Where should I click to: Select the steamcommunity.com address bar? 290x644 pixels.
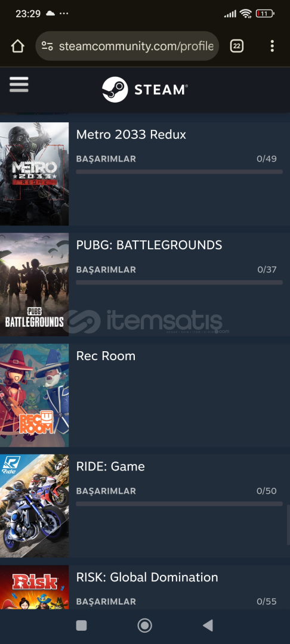click(x=127, y=46)
